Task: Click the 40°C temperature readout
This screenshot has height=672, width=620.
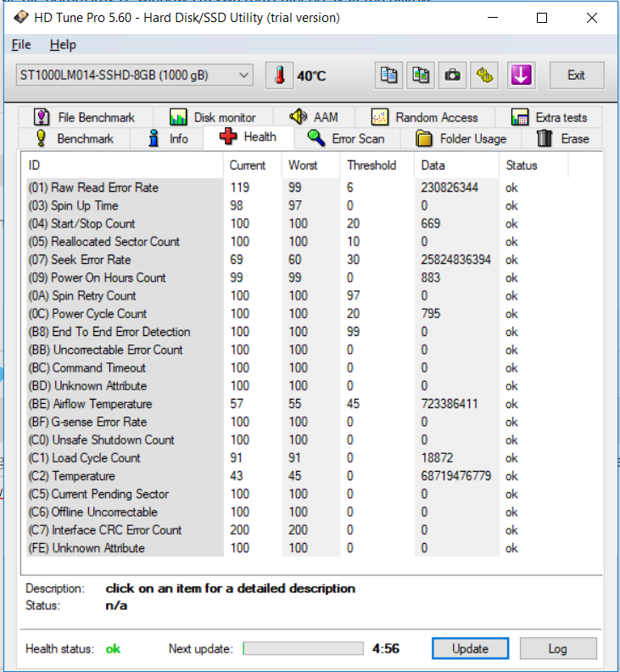Action: [x=311, y=76]
